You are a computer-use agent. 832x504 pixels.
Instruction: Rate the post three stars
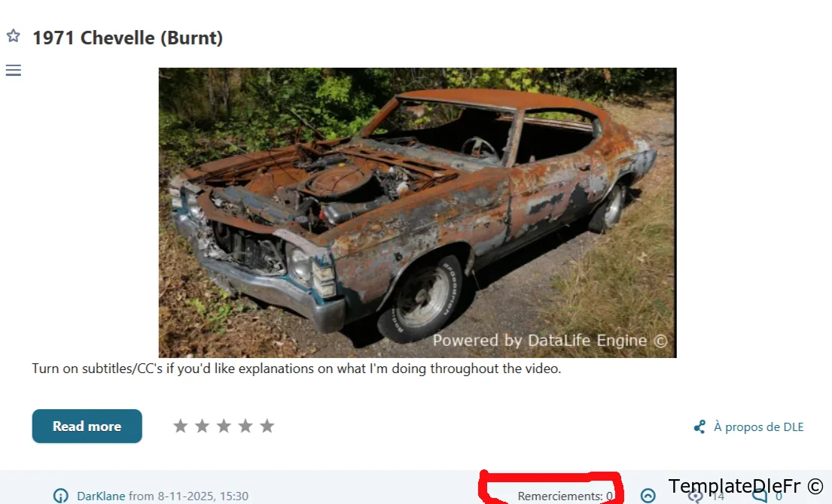tap(224, 426)
